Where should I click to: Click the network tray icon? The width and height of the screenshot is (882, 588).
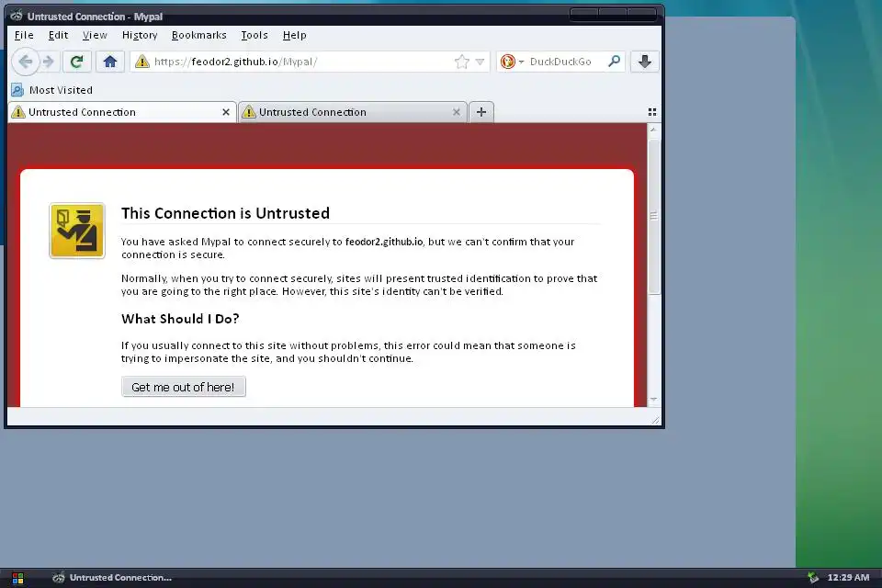coord(813,577)
